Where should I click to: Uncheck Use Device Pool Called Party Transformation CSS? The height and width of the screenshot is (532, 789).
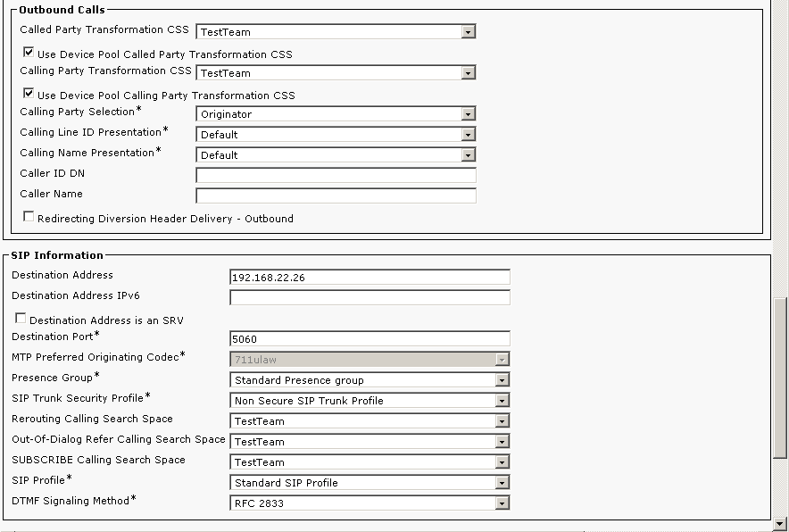pyautogui.click(x=29, y=53)
